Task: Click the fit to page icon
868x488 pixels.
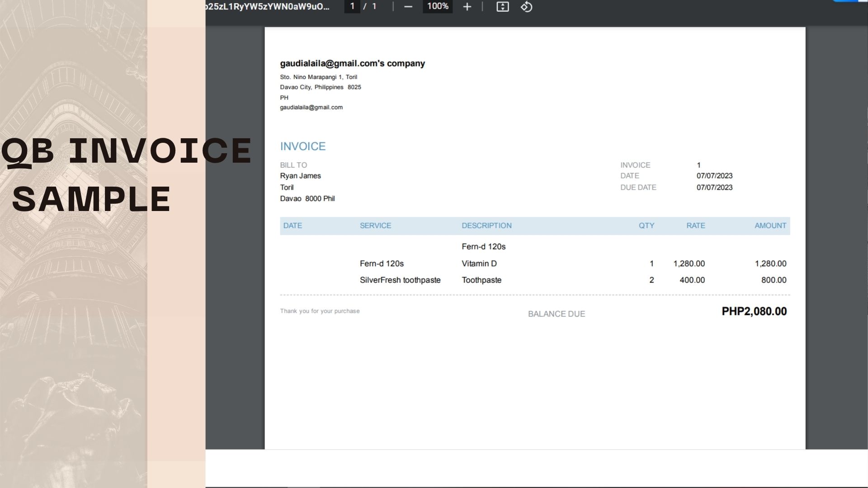Action: 502,7
